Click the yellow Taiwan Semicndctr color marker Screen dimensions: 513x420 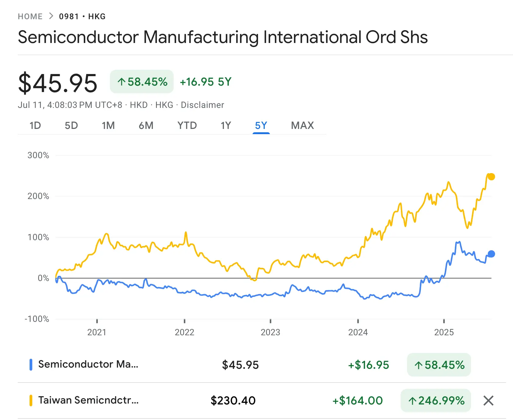[31, 400]
